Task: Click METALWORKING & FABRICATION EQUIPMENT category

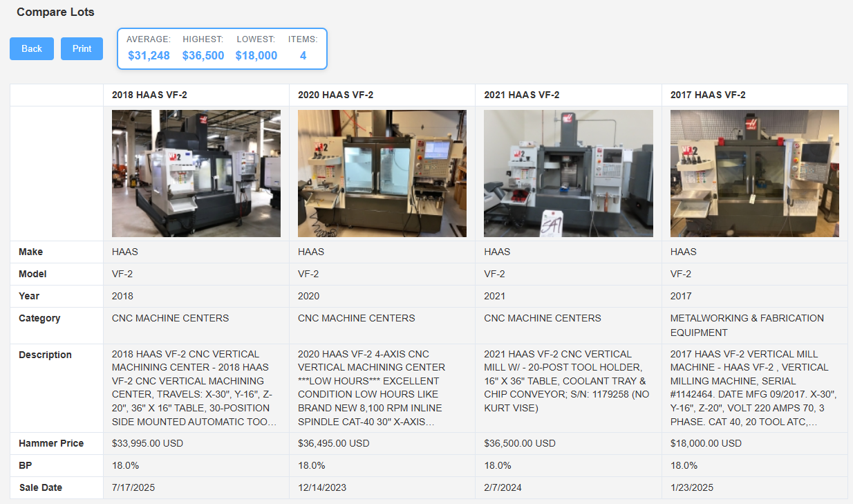Action: click(x=747, y=325)
